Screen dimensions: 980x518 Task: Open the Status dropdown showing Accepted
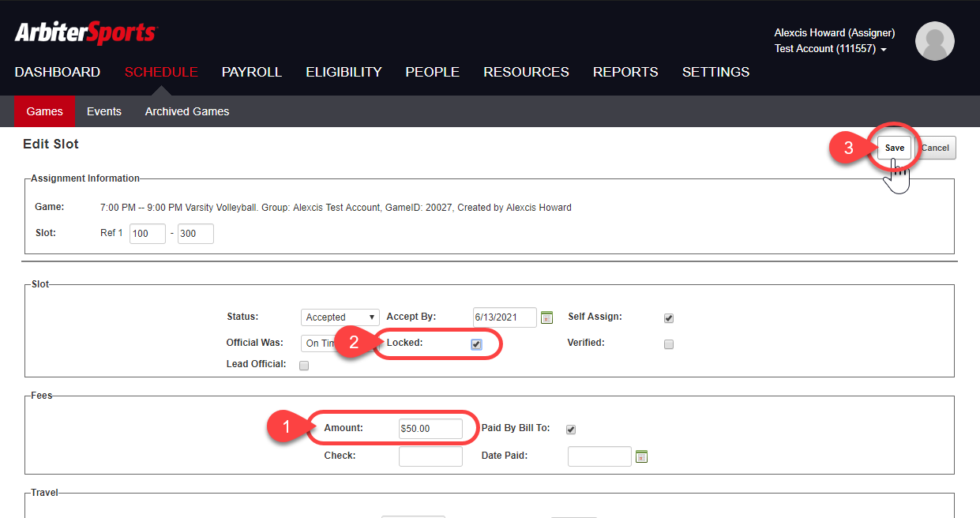[x=340, y=317]
